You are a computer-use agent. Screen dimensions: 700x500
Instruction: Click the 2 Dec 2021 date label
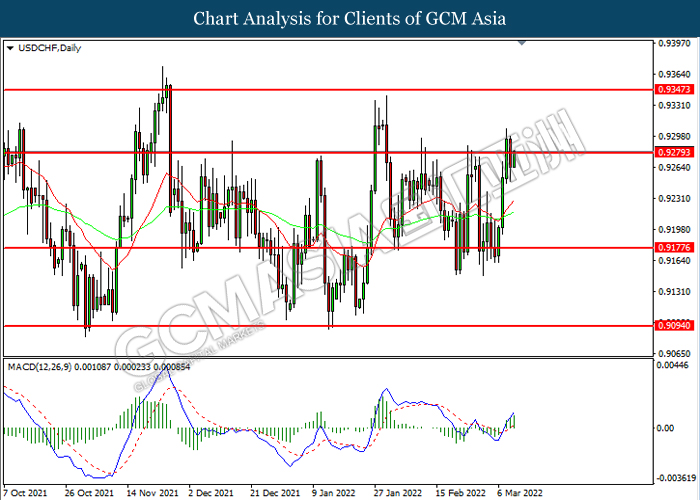tap(211, 493)
